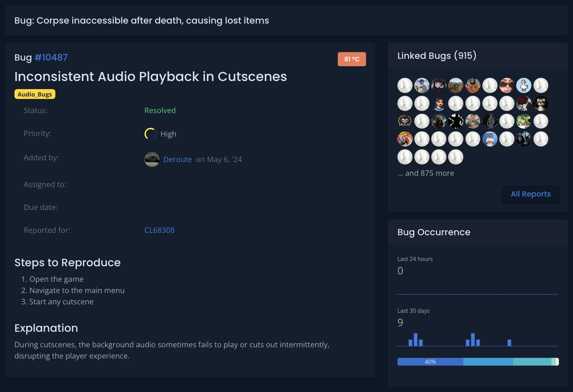Screen dimensions: 573x392
Task: Click the astronaut bear avatar
Action: (473, 86)
